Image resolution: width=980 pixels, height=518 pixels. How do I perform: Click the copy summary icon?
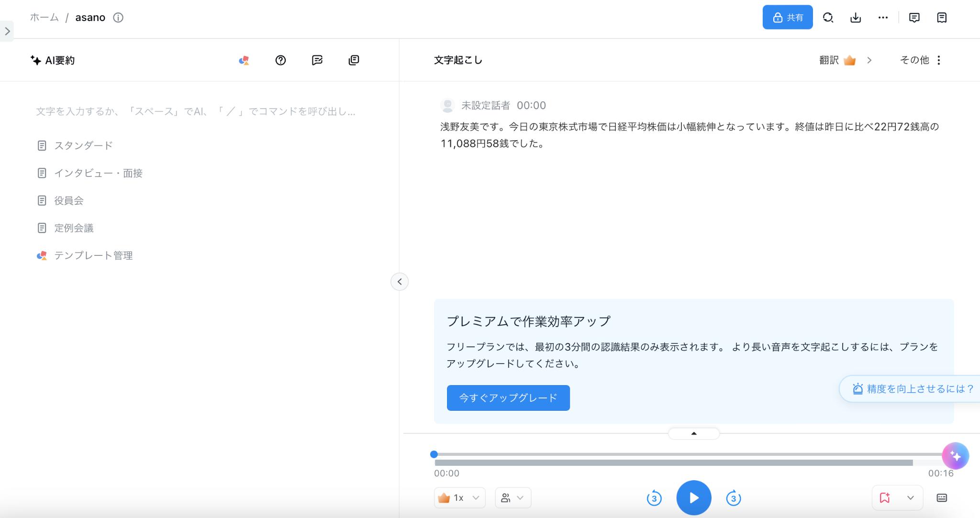pos(354,60)
